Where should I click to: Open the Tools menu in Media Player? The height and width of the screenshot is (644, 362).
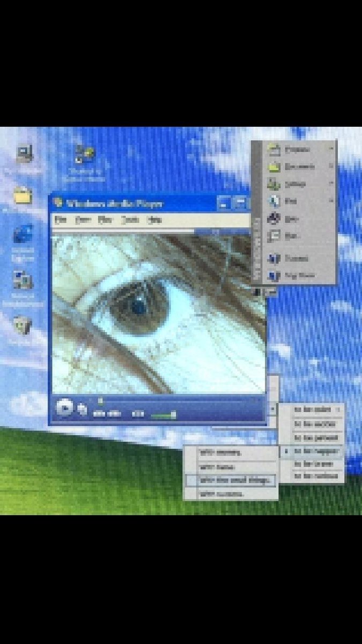point(130,220)
